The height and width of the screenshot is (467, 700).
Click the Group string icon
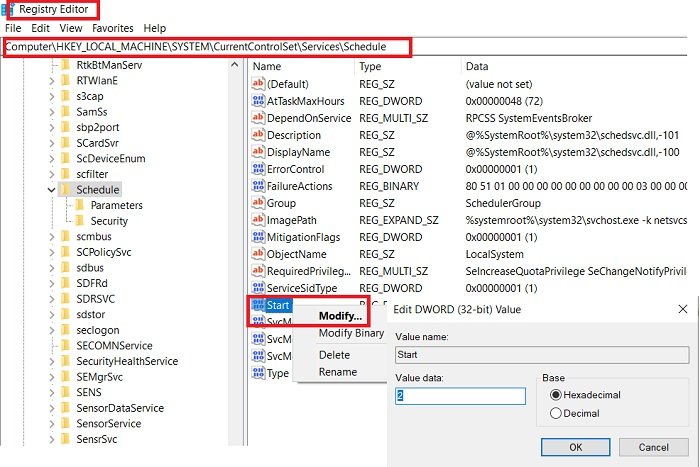pos(258,203)
